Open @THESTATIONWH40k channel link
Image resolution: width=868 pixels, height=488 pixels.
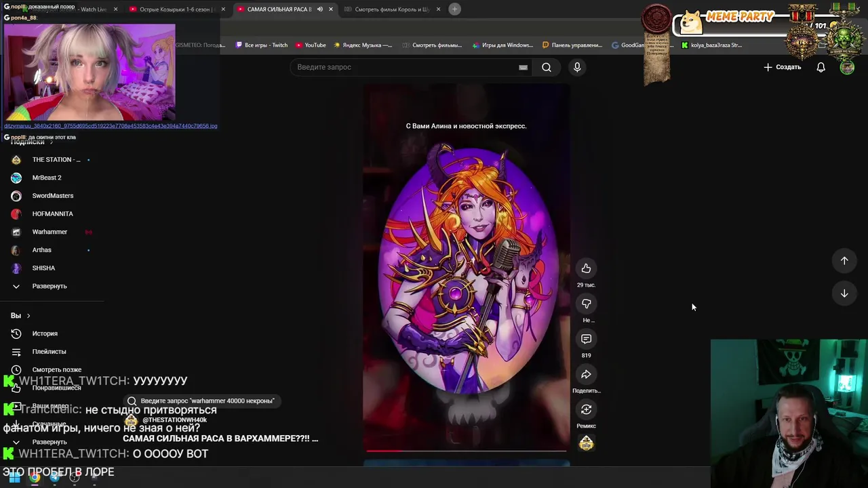(x=174, y=420)
